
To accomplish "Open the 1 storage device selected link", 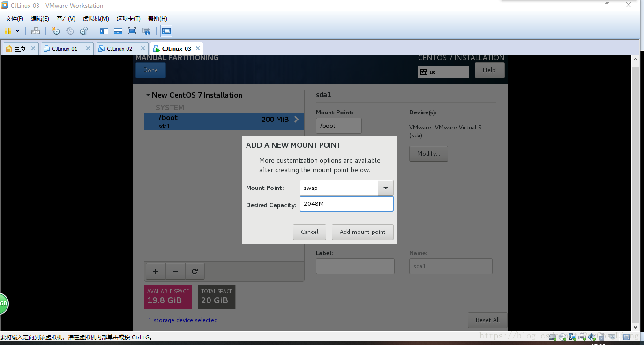I will click(183, 320).
